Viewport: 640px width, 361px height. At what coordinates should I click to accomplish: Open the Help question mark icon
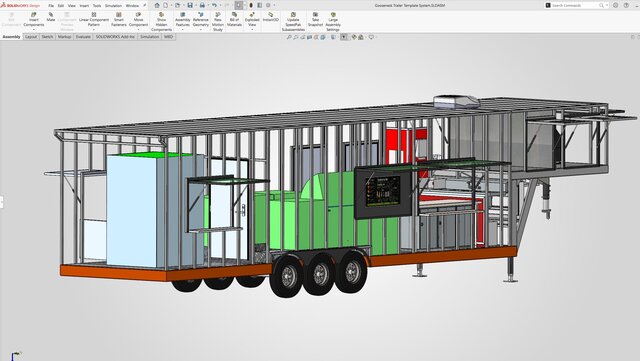626,5
